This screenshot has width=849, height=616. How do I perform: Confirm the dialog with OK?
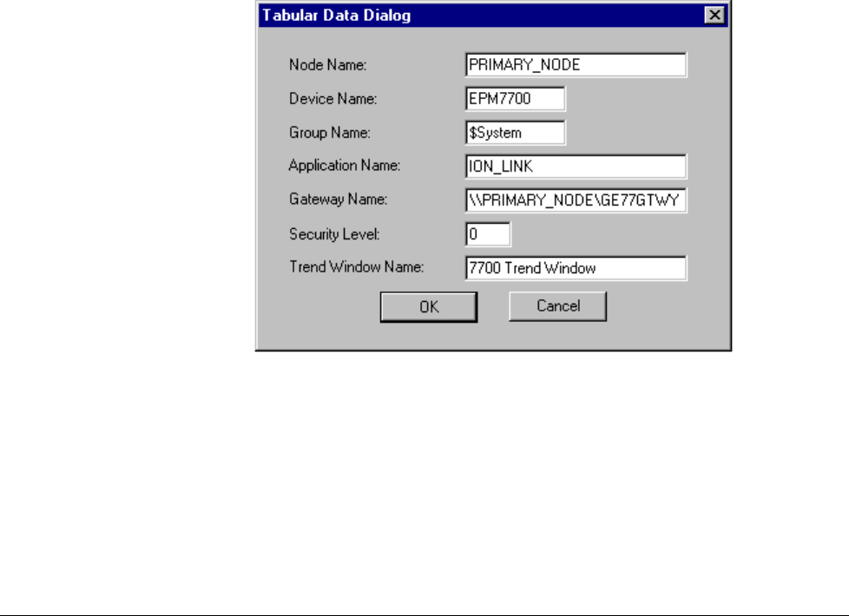click(x=429, y=307)
